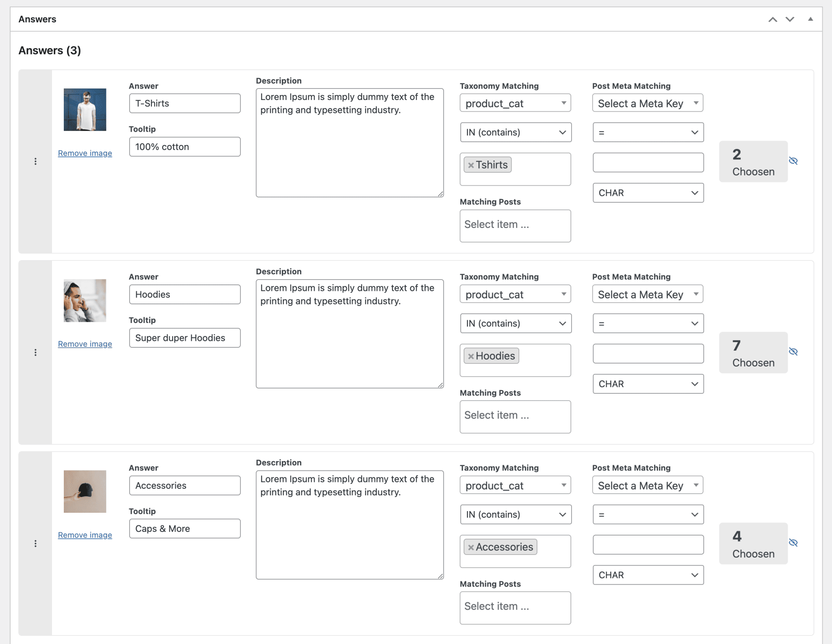Move the Answers panel down using the down chevron
This screenshot has height=644, width=832.
(x=789, y=19)
